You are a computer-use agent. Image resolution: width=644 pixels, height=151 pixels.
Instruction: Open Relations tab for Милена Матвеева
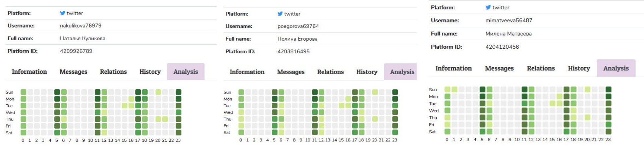[x=541, y=68]
